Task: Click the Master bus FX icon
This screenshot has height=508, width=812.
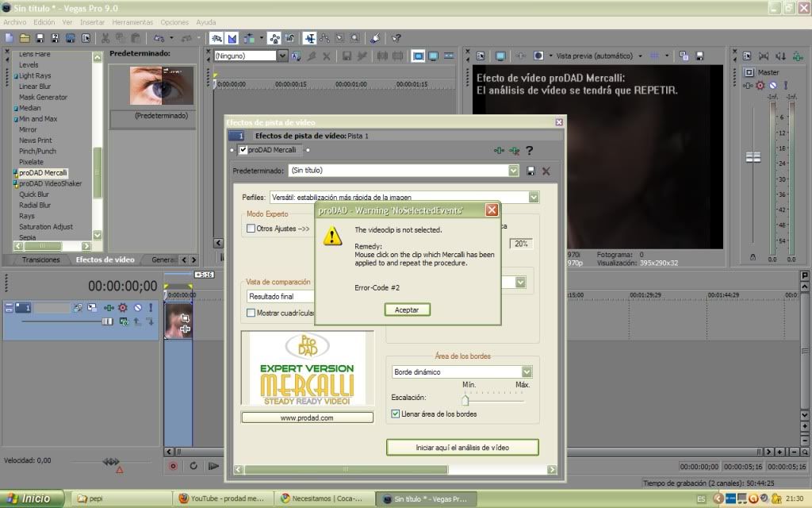Action: point(749,86)
